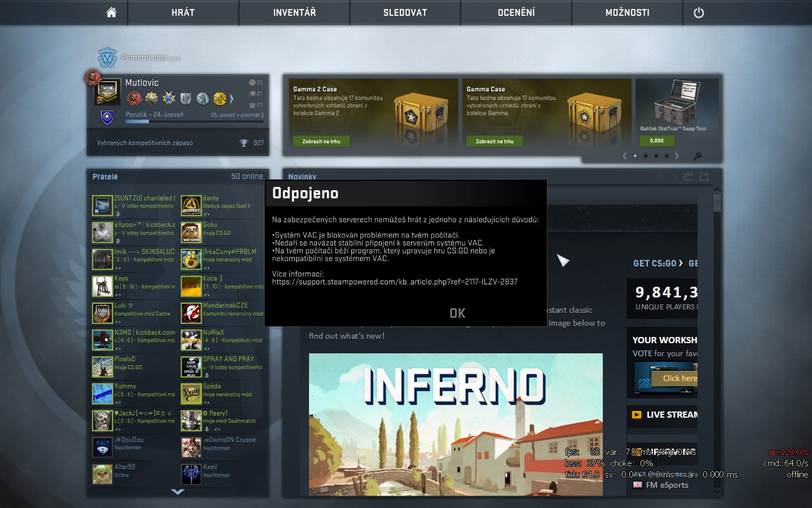Open friend .#DouDou entry
812x508 pixels.
pos(134,447)
